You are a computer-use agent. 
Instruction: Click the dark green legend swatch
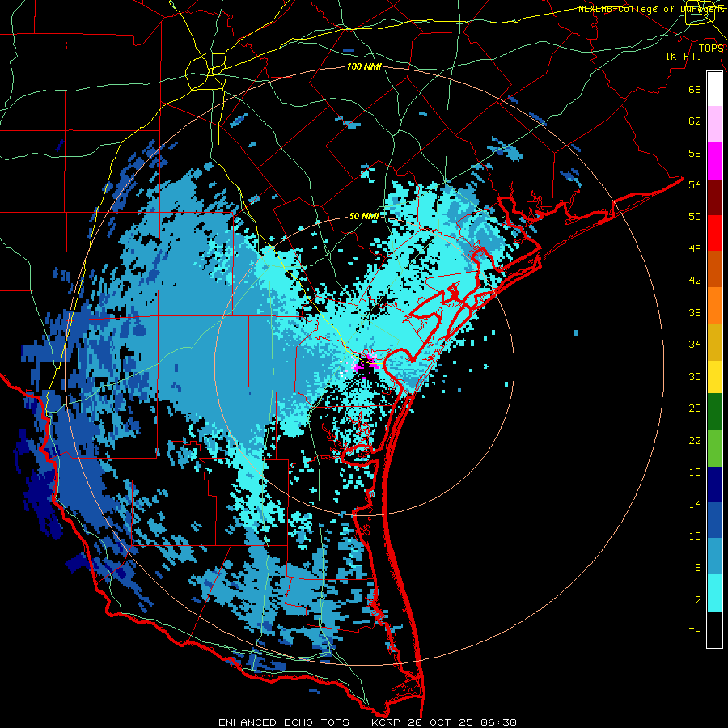pyautogui.click(x=714, y=412)
